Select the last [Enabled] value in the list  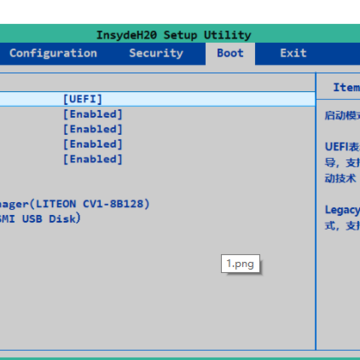coord(93,159)
